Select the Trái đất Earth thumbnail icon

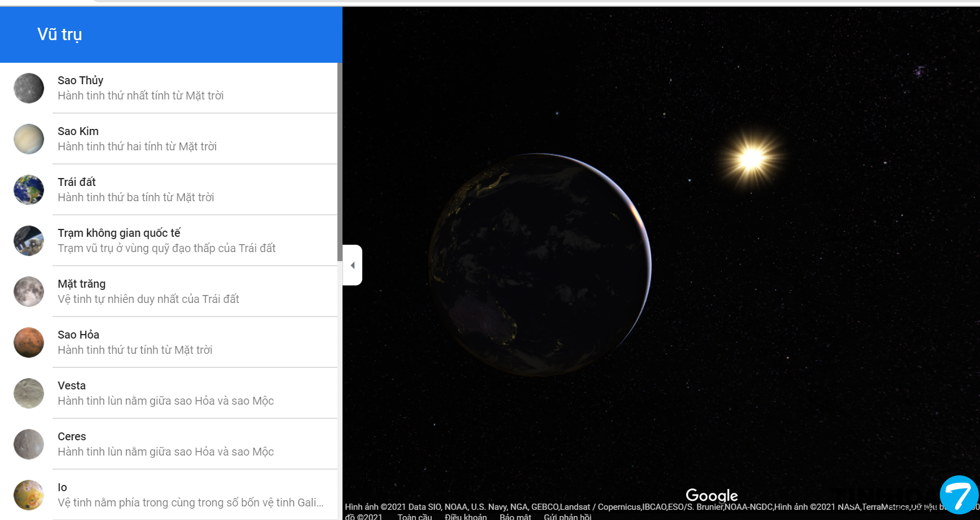(x=29, y=190)
